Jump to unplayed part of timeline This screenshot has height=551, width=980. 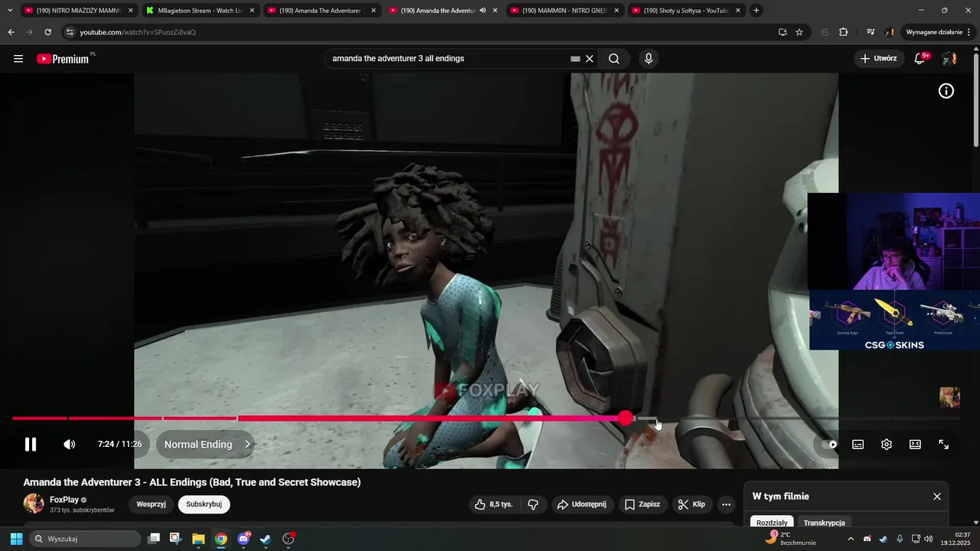click(x=808, y=418)
